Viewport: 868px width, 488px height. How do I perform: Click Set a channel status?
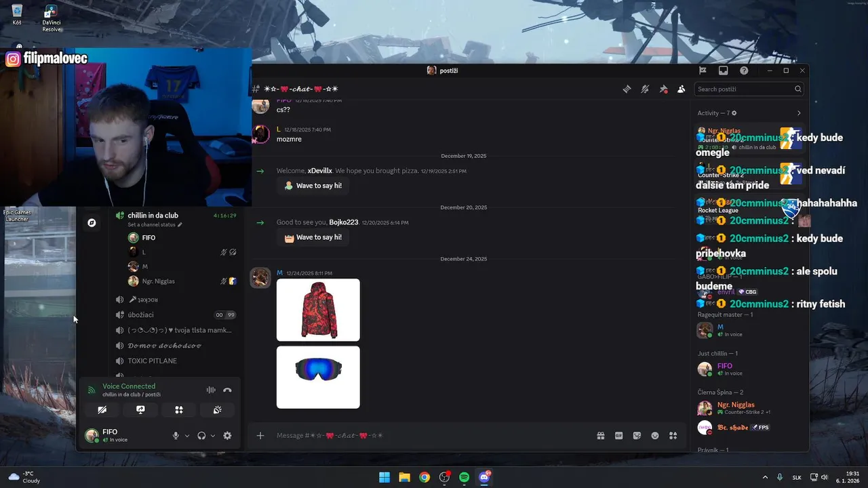click(155, 224)
